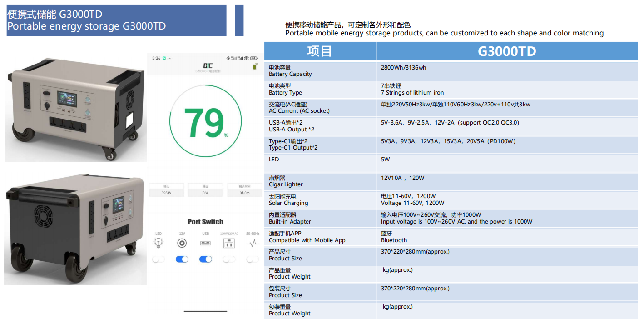Tap the 110V/220V AC socket icon
The image size is (644, 319).
tap(229, 243)
